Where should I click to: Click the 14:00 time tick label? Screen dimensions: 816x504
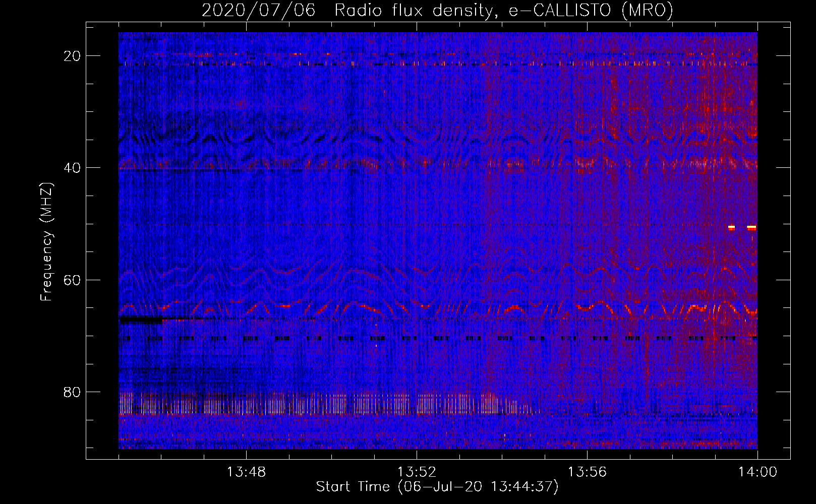[757, 472]
